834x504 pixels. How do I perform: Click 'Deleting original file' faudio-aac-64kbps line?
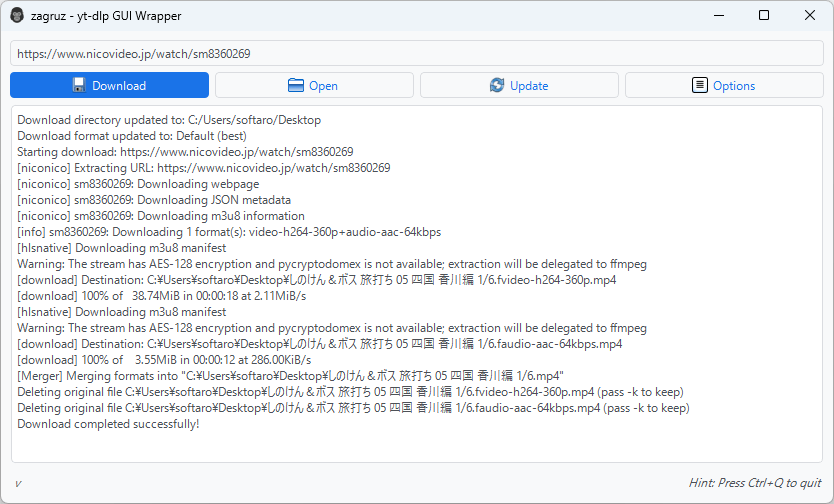[353, 408]
